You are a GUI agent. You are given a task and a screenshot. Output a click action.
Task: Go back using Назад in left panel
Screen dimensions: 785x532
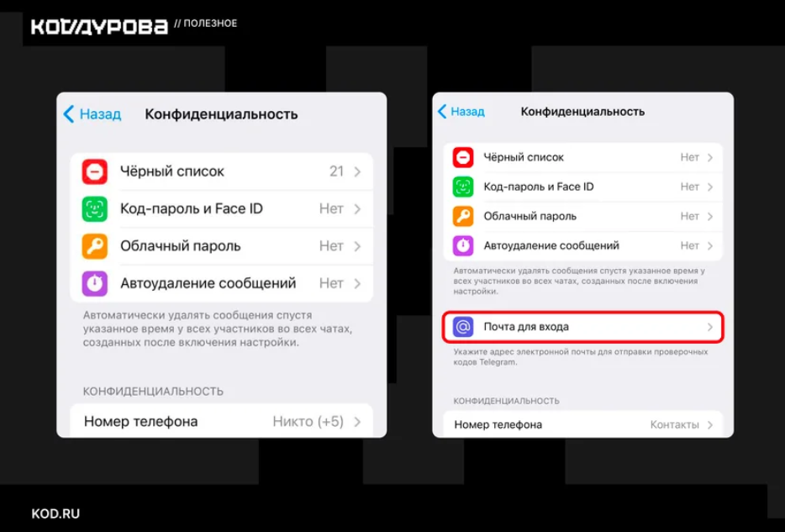tap(92, 114)
